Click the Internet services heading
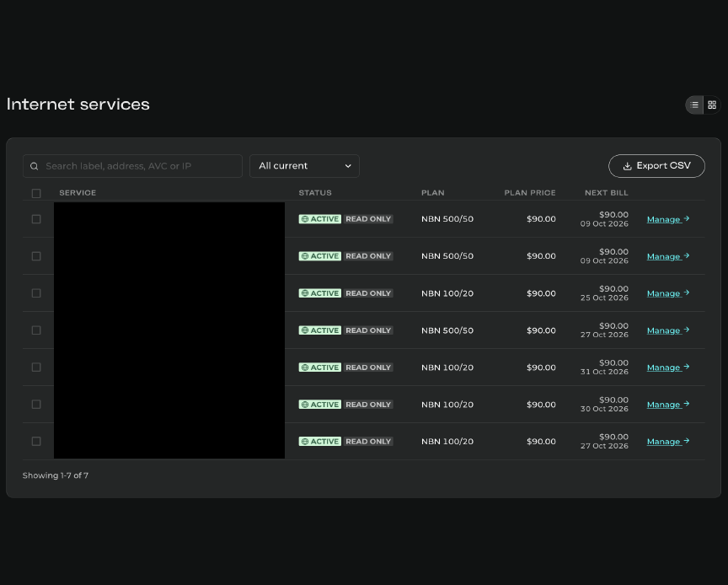728x585 pixels. 78,104
